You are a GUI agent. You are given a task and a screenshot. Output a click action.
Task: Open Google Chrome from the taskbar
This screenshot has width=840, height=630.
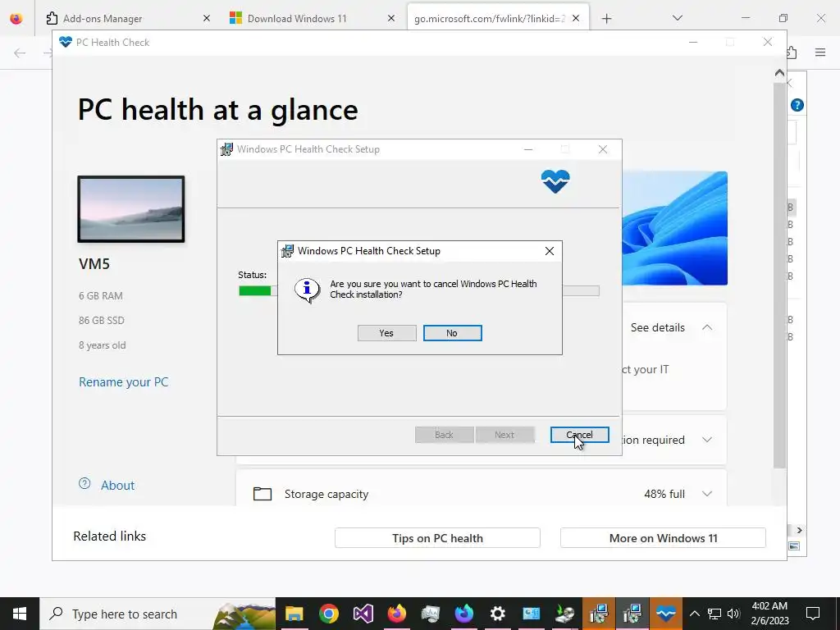coord(328,614)
